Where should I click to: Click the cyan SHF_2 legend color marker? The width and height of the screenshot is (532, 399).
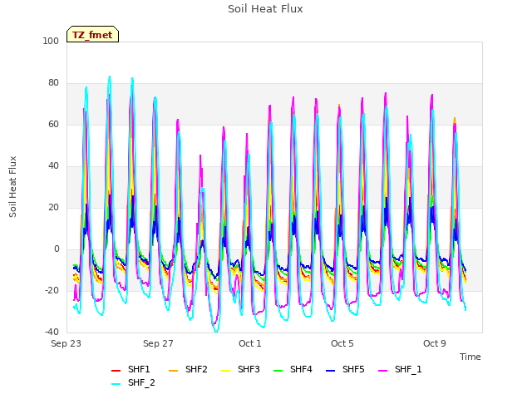[116, 384]
